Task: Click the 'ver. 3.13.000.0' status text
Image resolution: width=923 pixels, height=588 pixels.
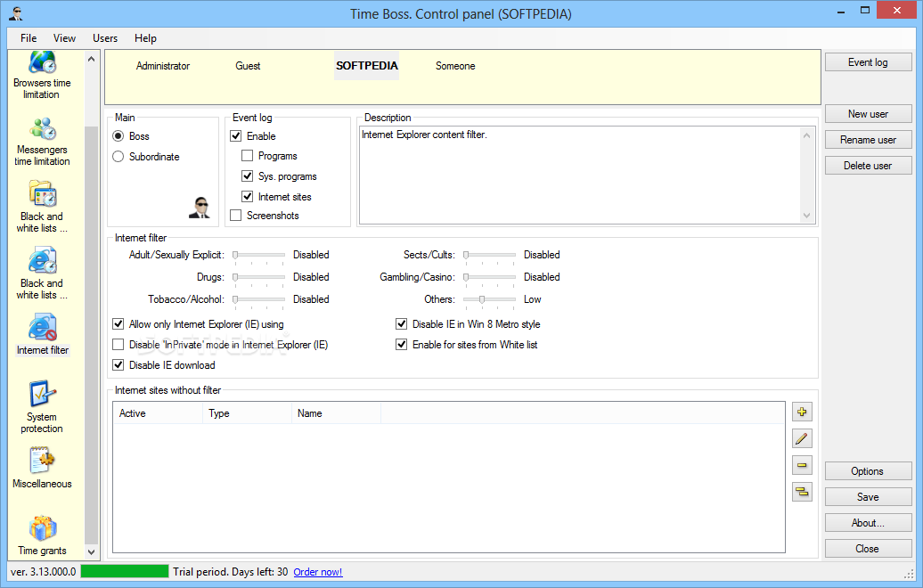Action: (44, 572)
